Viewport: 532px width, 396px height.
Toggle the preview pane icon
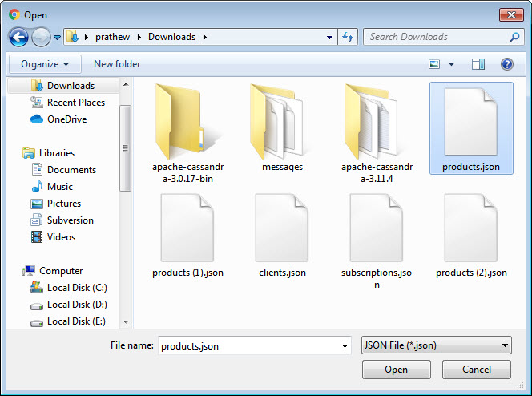(478, 64)
